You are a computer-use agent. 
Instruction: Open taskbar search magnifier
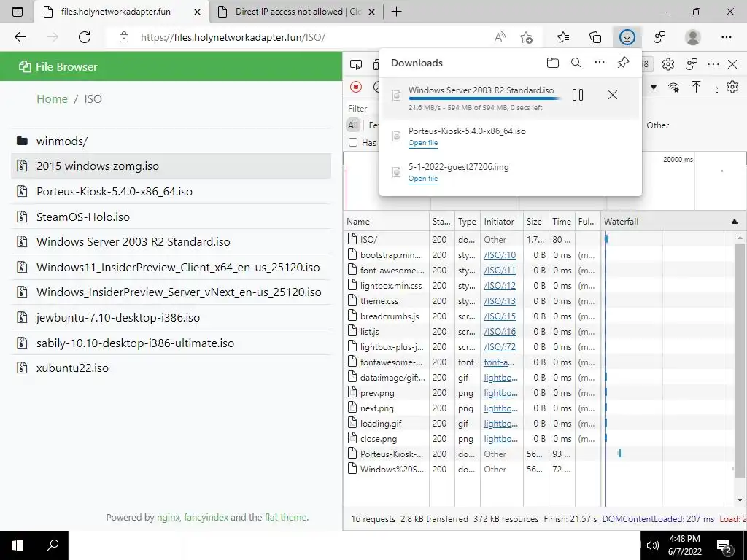click(52, 545)
